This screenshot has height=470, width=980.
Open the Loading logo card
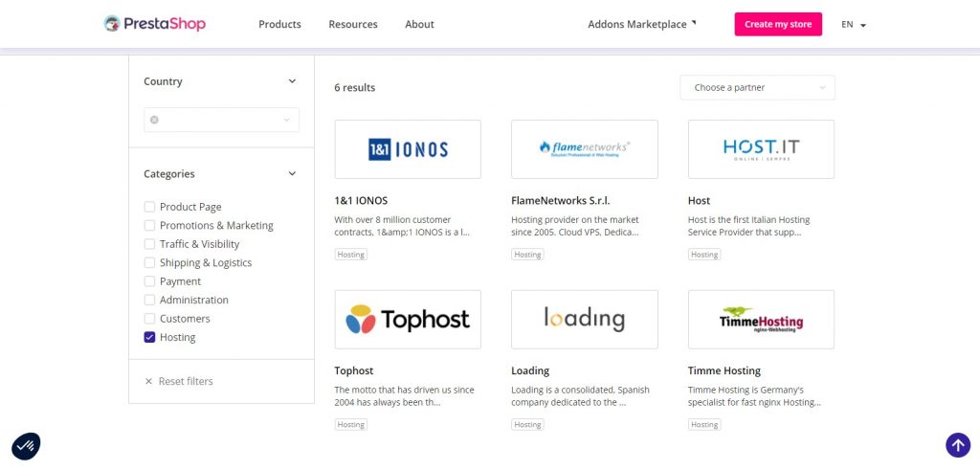[585, 320]
